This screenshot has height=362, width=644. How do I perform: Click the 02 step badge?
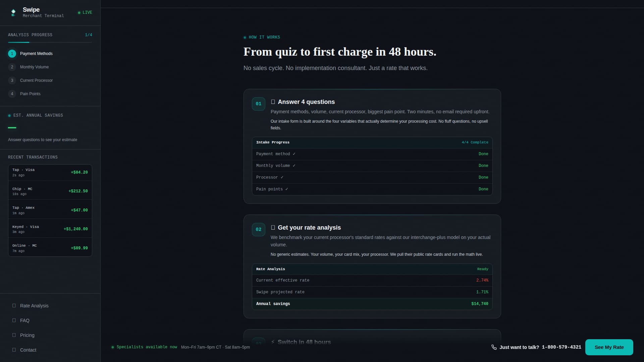click(x=259, y=230)
